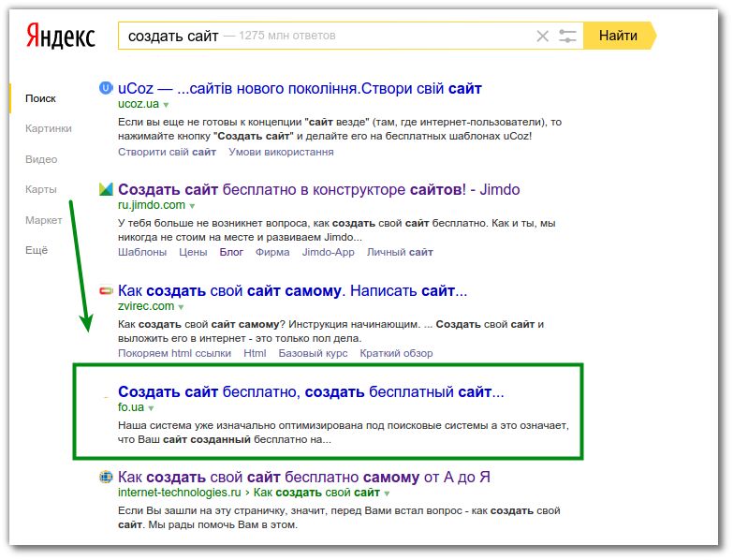Expand fo.ua green dropdown arrow

pyautogui.click(x=151, y=408)
